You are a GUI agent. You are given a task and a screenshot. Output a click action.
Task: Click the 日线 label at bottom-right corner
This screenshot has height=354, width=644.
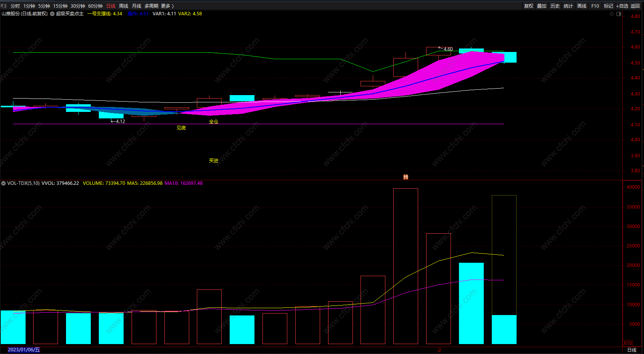click(x=632, y=350)
